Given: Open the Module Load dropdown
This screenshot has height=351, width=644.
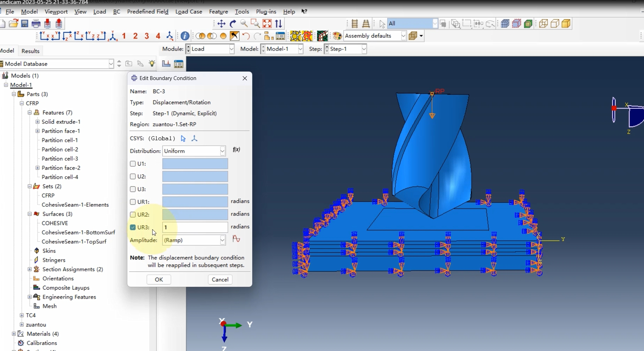Looking at the screenshot, I should 210,49.
